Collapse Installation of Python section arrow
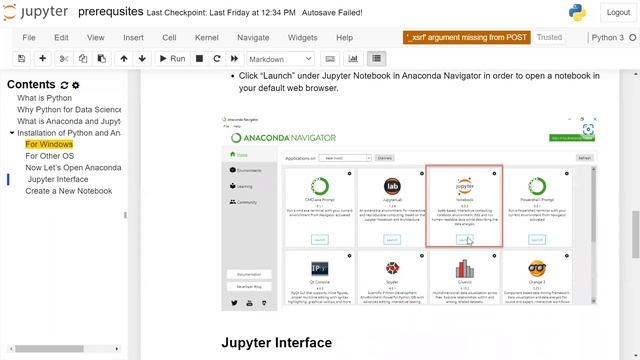The image size is (640, 360). 12,133
